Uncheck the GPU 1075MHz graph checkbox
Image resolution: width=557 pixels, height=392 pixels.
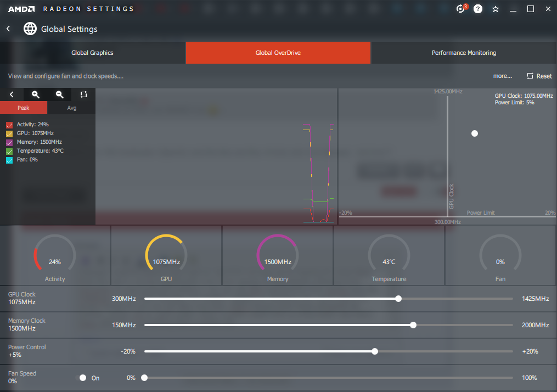[x=9, y=133]
